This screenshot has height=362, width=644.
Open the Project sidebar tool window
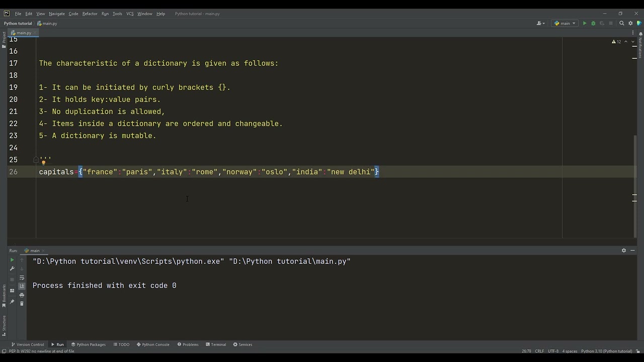(x=4, y=40)
